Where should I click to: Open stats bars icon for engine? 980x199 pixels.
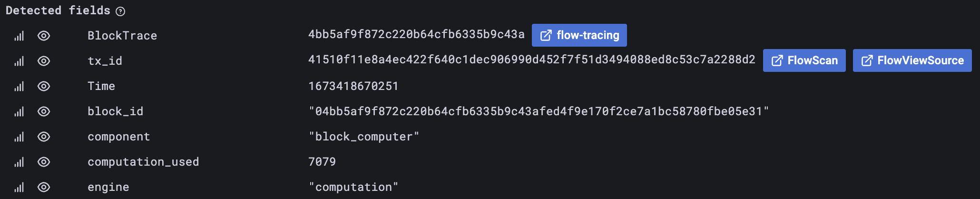[19, 188]
